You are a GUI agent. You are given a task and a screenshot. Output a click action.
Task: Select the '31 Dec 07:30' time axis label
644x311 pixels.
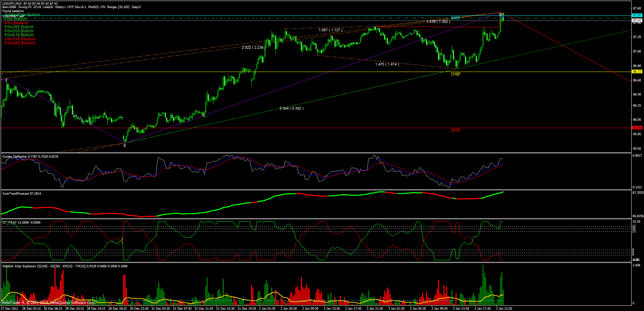(x=182, y=309)
